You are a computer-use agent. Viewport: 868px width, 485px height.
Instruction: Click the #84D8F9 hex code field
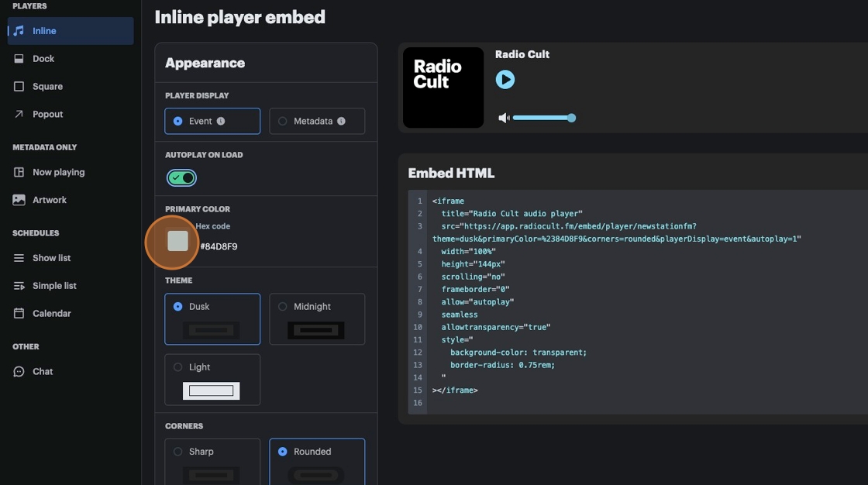[219, 246]
